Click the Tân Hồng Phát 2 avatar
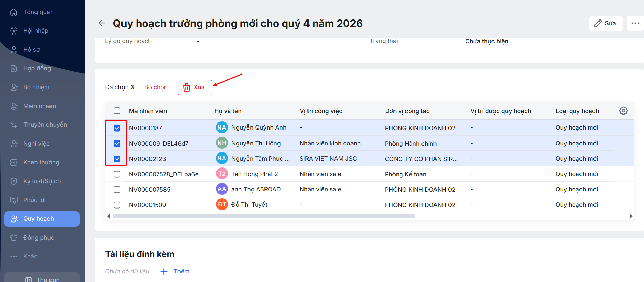This screenshot has height=282, width=644. point(222,174)
